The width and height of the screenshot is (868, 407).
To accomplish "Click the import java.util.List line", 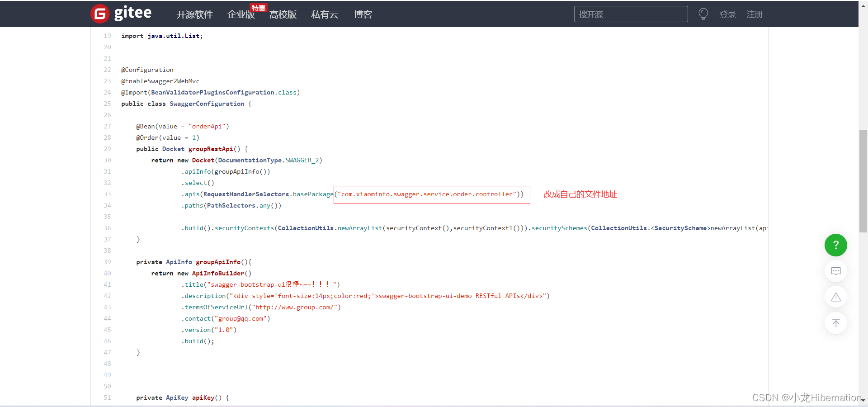I will [x=162, y=36].
